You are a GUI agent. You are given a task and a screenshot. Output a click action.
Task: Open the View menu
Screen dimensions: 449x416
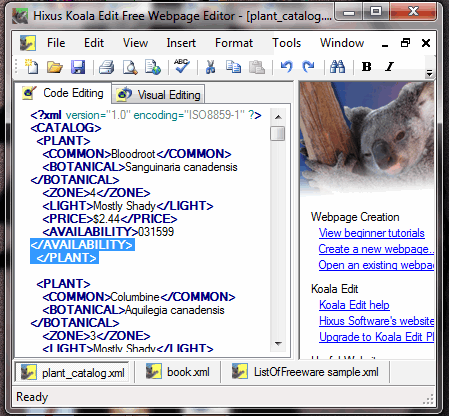[135, 43]
